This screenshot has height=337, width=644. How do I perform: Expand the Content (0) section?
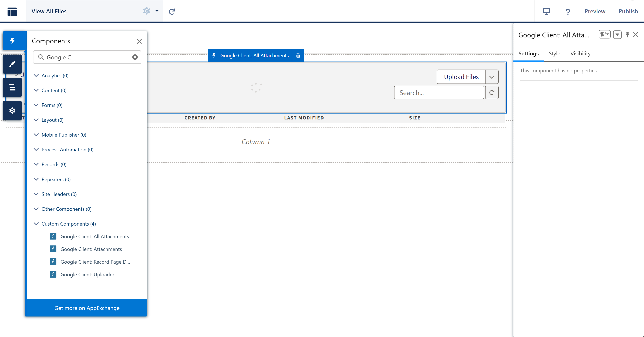[x=50, y=90]
